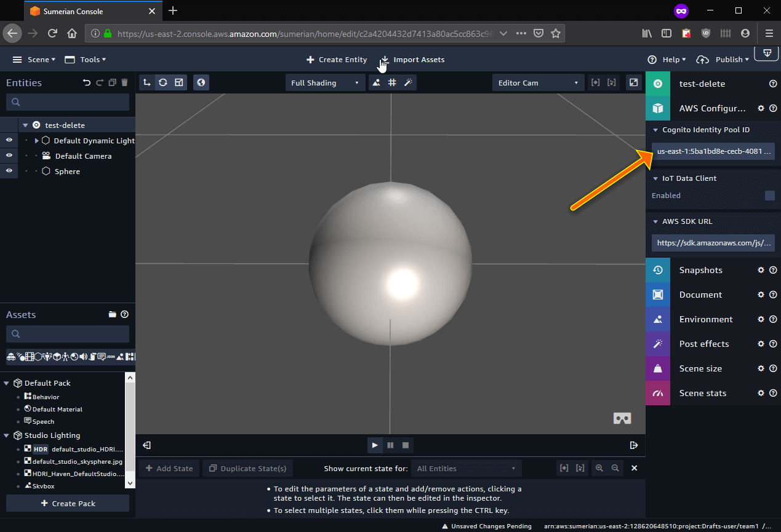
Task: Click the frame selected icon beside Editor Cam
Action: coord(595,82)
